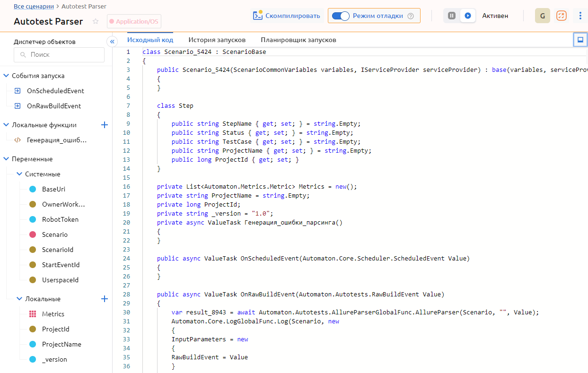
Task: Collapse the События запуска section
Action: pyautogui.click(x=6, y=76)
